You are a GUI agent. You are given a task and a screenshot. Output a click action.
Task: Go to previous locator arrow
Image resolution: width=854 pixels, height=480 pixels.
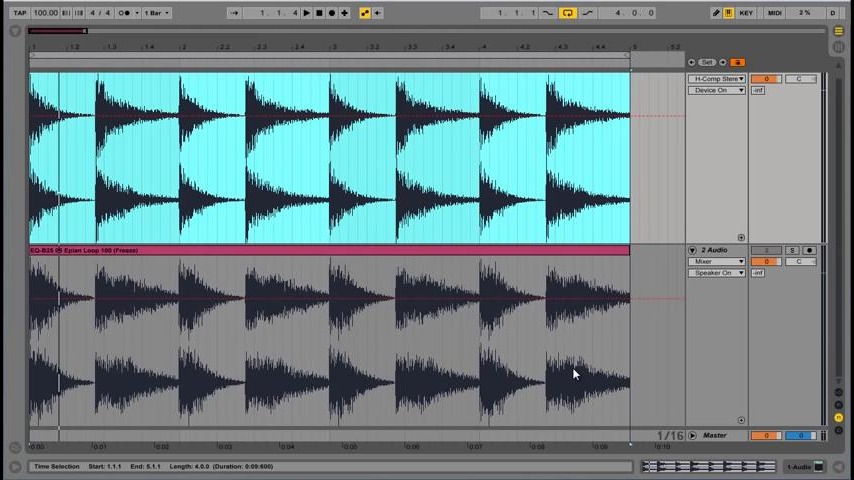click(x=691, y=62)
